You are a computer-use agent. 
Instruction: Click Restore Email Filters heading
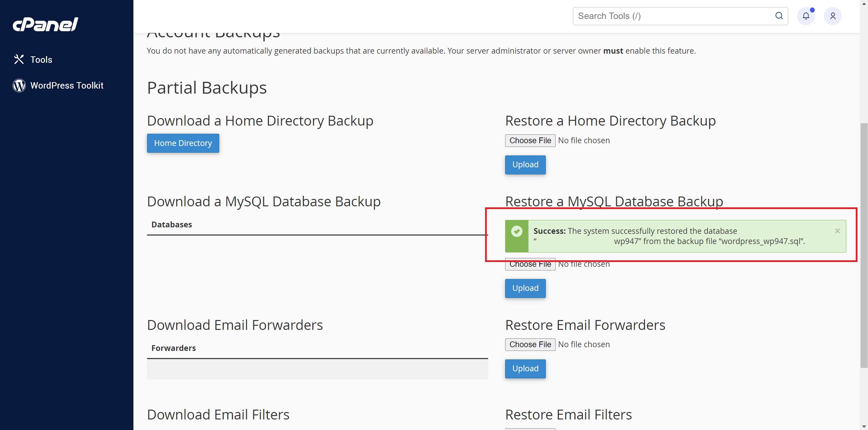point(569,415)
